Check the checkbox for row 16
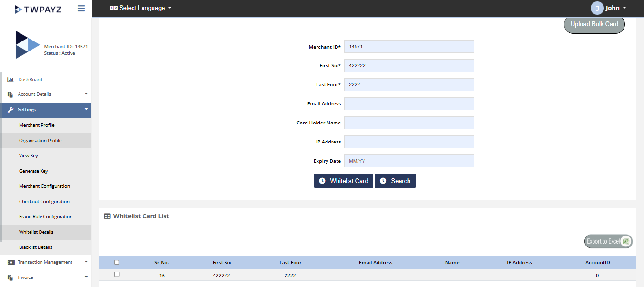Screen dimensions: 644x287 click(117, 275)
